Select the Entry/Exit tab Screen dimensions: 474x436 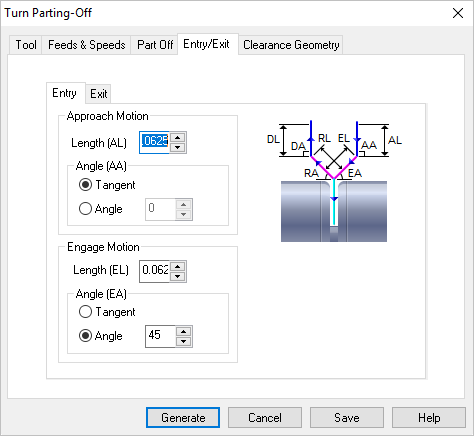(207, 44)
